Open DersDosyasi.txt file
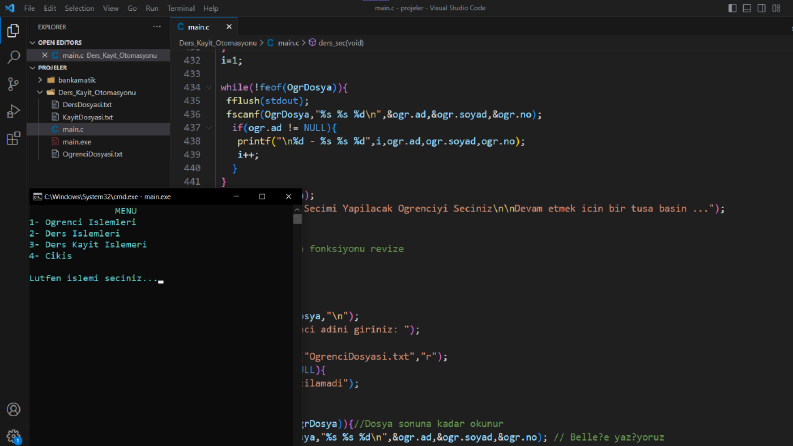The width and height of the screenshot is (793, 446). pyautogui.click(x=87, y=105)
